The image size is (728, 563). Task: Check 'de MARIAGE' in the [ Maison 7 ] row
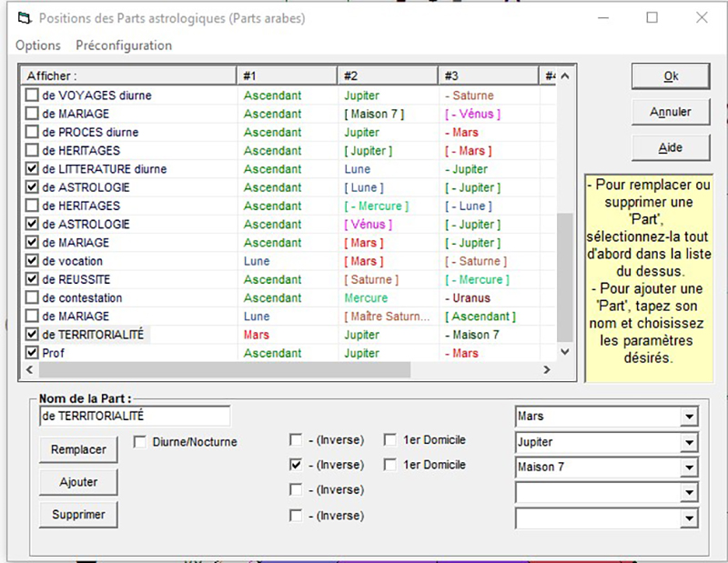32,114
